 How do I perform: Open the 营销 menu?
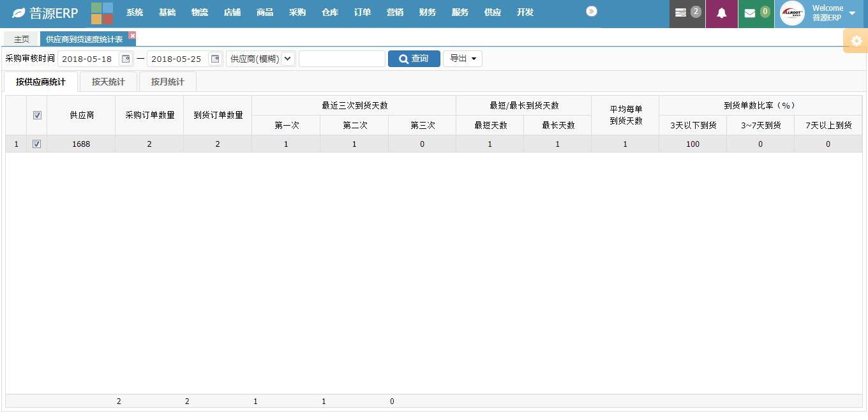click(x=395, y=13)
